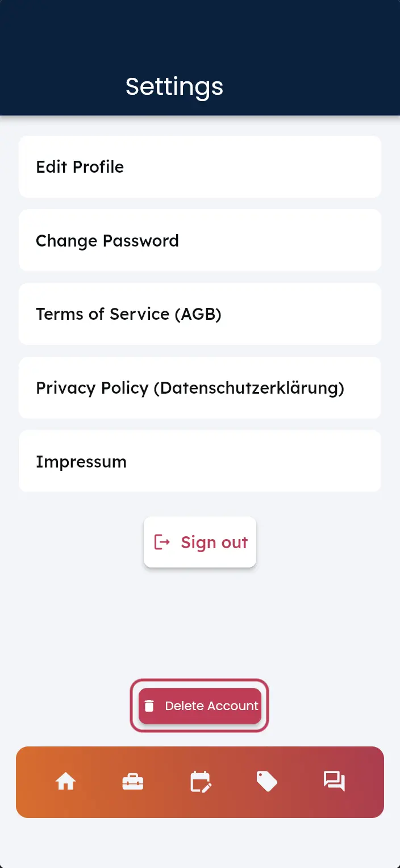Viewport: 400px width, 868px height.
Task: Open Change Password option
Action: click(200, 240)
